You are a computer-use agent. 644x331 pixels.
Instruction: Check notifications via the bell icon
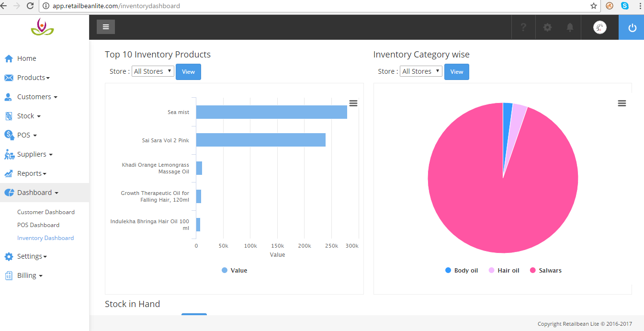tap(570, 27)
